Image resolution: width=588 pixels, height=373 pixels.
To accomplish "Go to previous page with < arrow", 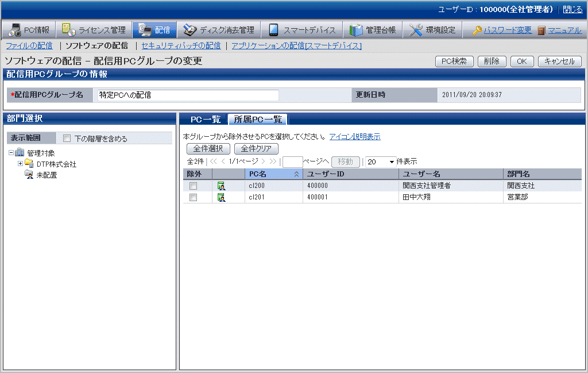I will 223,161.
